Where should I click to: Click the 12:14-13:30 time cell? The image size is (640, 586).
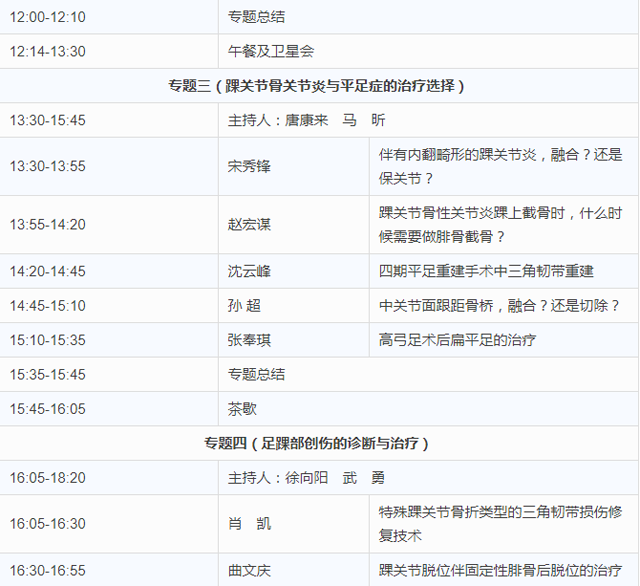tap(48, 51)
